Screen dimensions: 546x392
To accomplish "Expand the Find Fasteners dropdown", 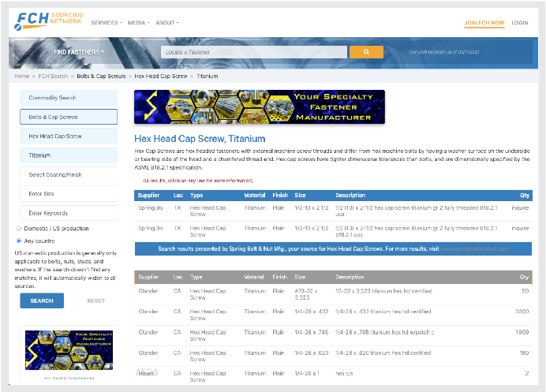I will [x=79, y=52].
